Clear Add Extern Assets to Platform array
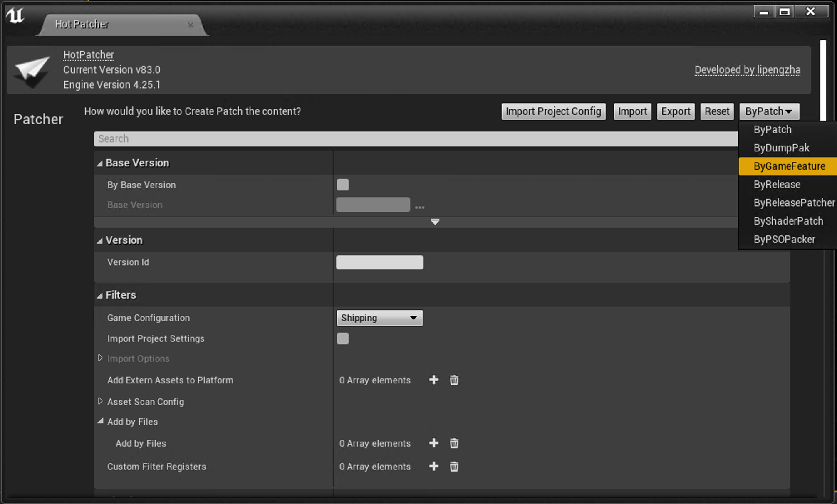The image size is (837, 504). coord(454,380)
